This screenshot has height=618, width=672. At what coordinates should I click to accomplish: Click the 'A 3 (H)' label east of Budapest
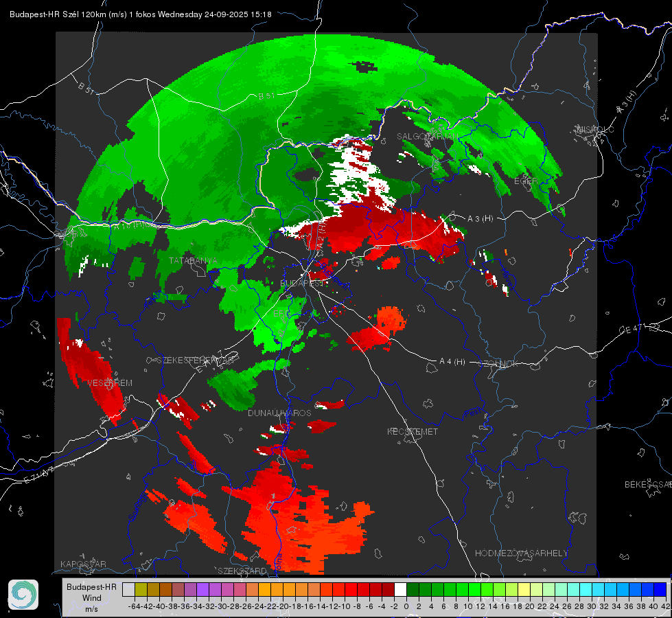tap(480, 219)
